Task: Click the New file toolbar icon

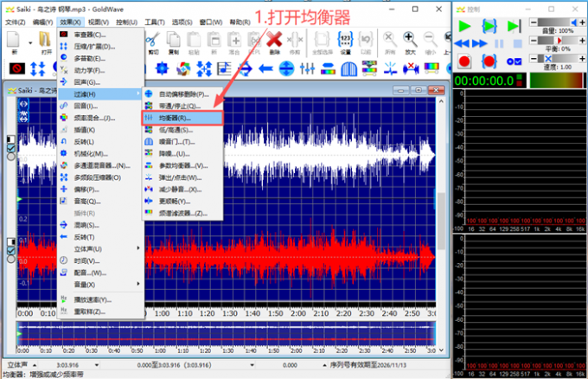Action: [15, 41]
